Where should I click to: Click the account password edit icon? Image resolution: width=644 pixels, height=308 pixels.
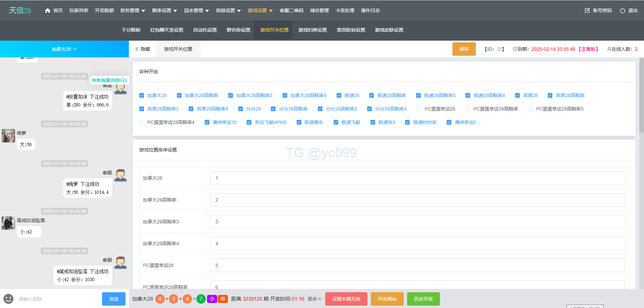(587, 10)
